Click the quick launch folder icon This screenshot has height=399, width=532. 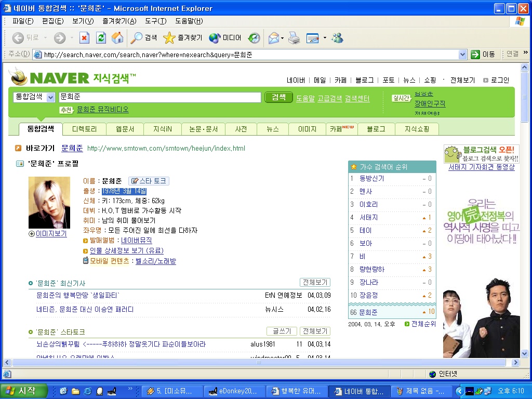tap(75, 391)
